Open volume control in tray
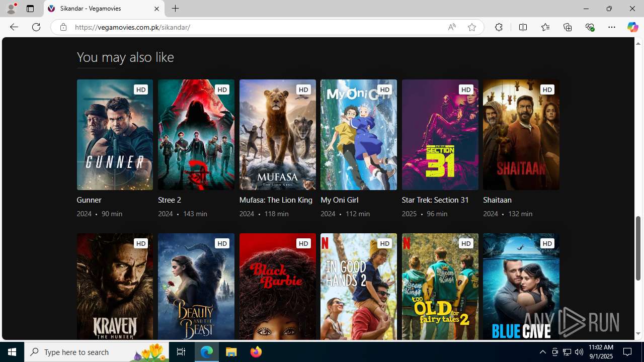This screenshot has height=362, width=644. tap(579, 352)
